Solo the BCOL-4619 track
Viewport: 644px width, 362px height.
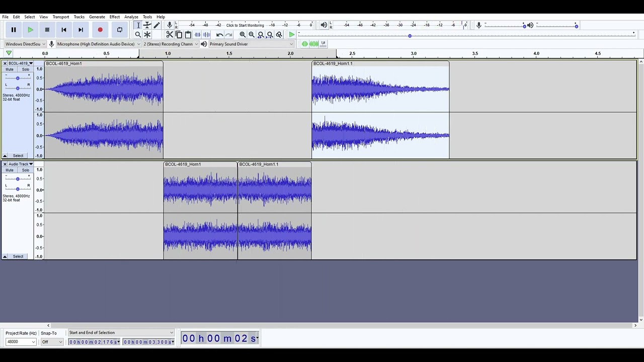point(25,69)
